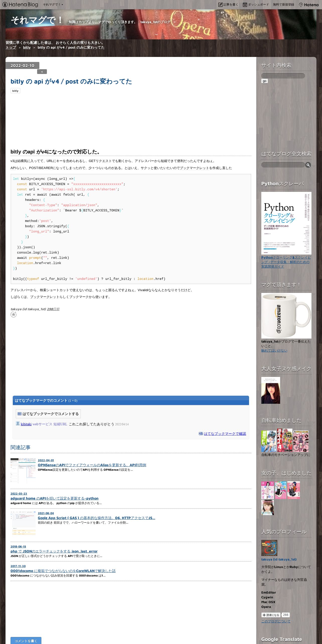Open the bitly breadcrumb link

[x=27, y=47]
